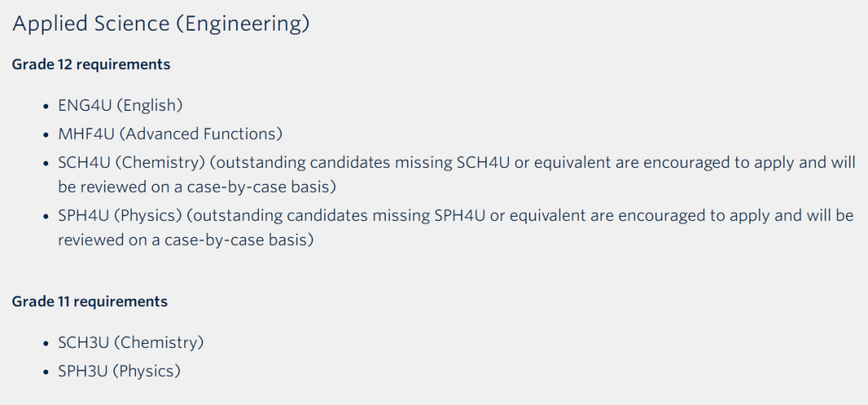Viewport: 868px width, 405px height.
Task: Click the bullet before ENG4U
Action: coord(47,106)
